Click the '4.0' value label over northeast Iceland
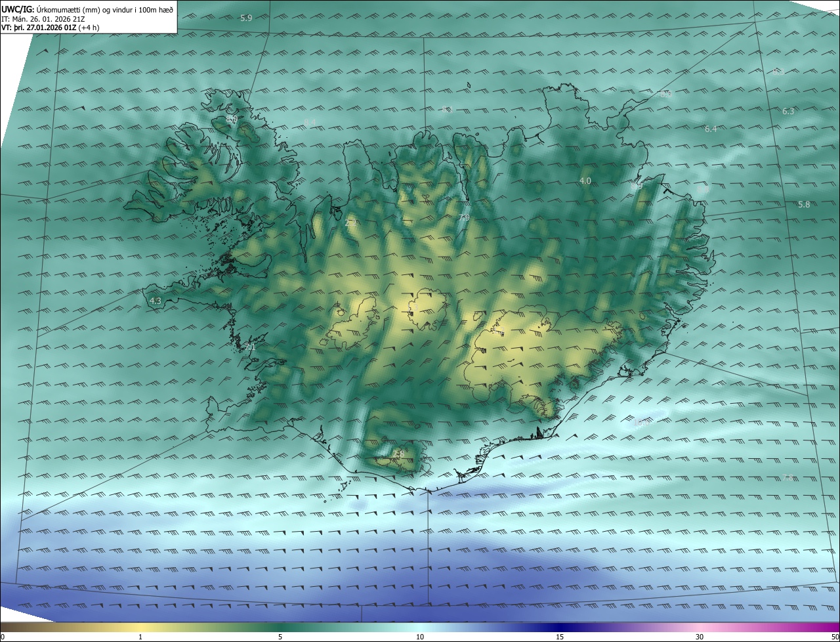 point(585,181)
